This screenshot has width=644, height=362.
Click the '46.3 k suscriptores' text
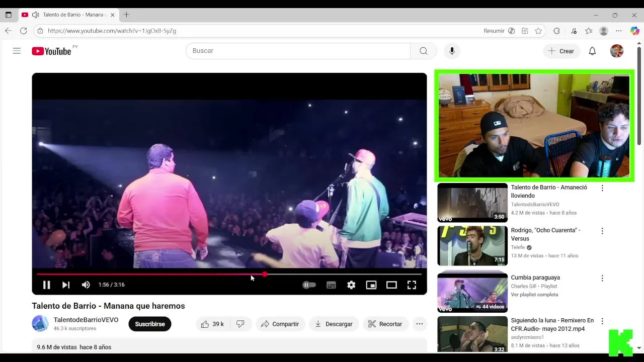pyautogui.click(x=75, y=328)
